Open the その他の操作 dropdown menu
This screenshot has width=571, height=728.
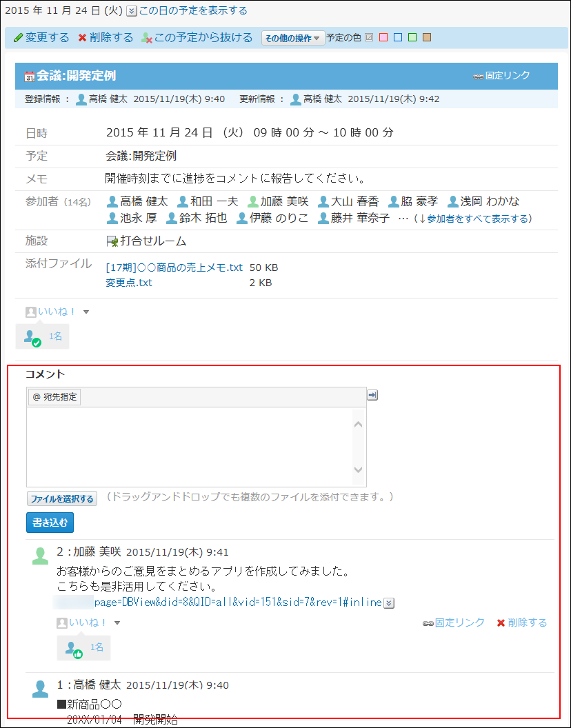[x=292, y=38]
